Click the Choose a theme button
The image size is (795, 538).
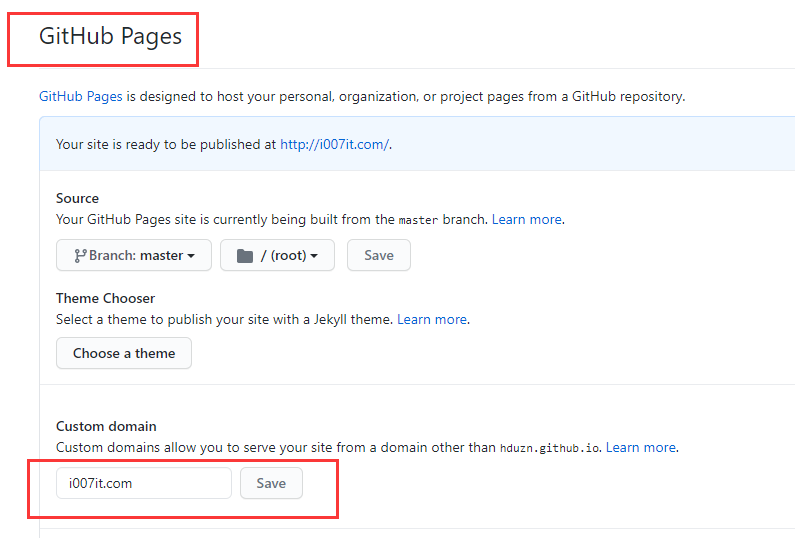pos(124,353)
